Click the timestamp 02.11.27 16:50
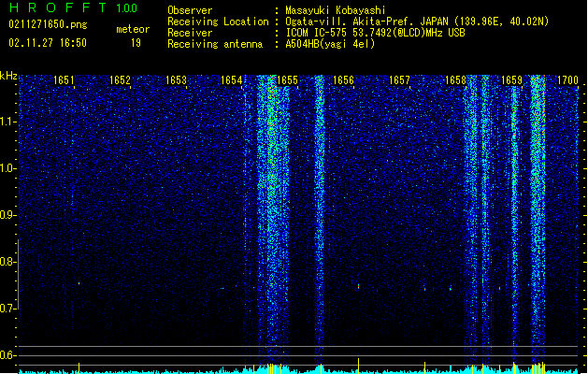The image size is (588, 374). [x=48, y=43]
